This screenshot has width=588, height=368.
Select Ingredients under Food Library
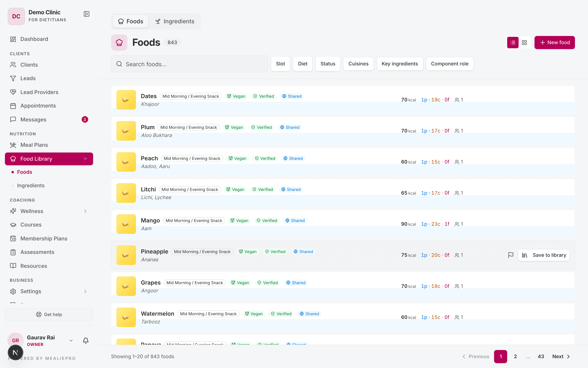click(x=31, y=185)
